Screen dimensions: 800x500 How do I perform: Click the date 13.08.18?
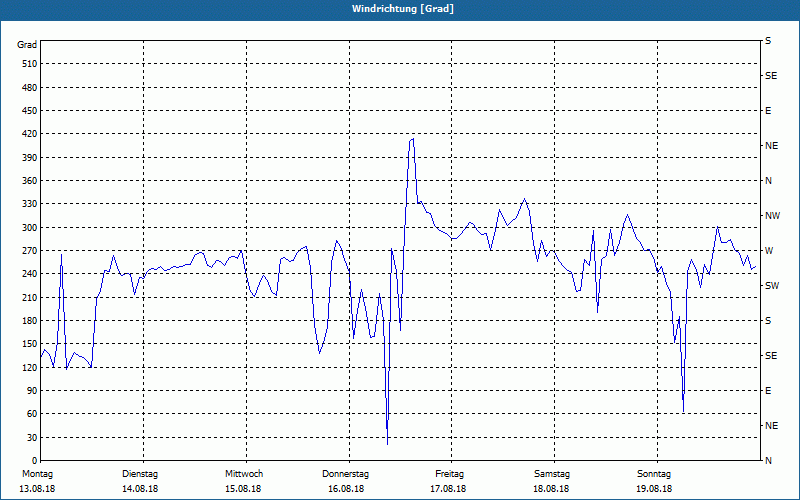37,489
